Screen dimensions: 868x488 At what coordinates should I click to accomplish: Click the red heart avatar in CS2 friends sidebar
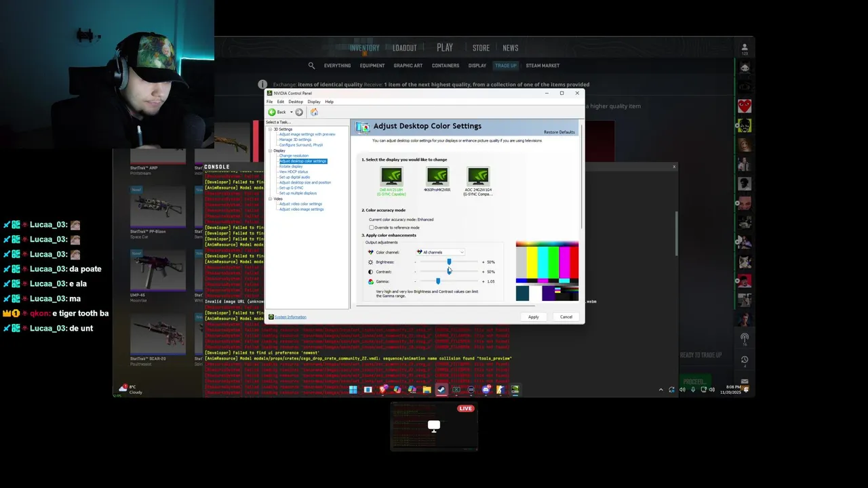[745, 106]
